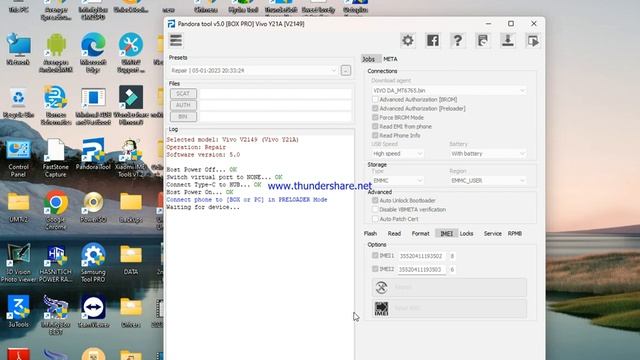Click the IMEI1 number field
The image size is (640, 360).
click(422, 256)
